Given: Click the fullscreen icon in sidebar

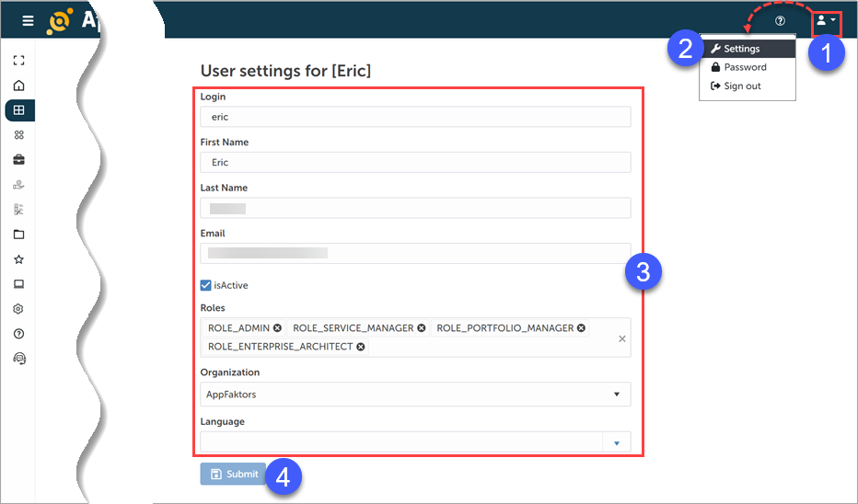Looking at the screenshot, I should (x=18, y=61).
